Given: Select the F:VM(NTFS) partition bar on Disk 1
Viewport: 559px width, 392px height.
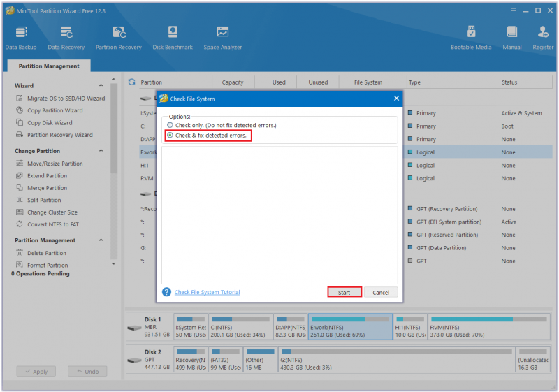Looking at the screenshot, I should pyautogui.click(x=488, y=327).
